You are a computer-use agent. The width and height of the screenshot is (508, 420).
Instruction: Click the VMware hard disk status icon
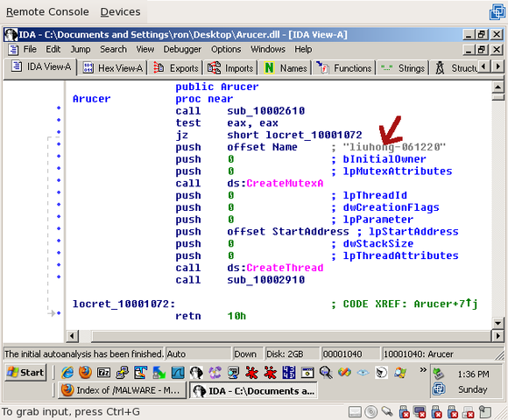(x=355, y=412)
